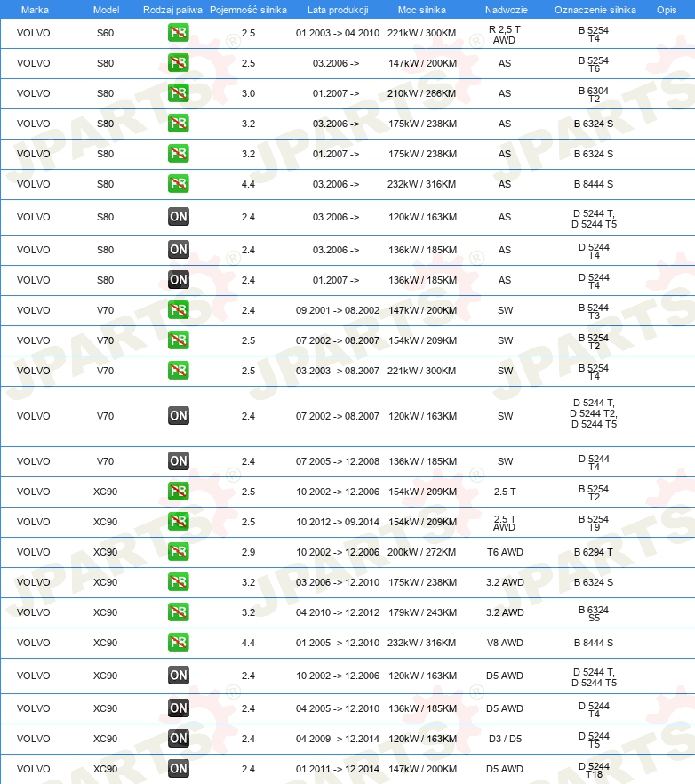
Task: Select the 200kW / 272KM power cell
Action: click(x=421, y=551)
